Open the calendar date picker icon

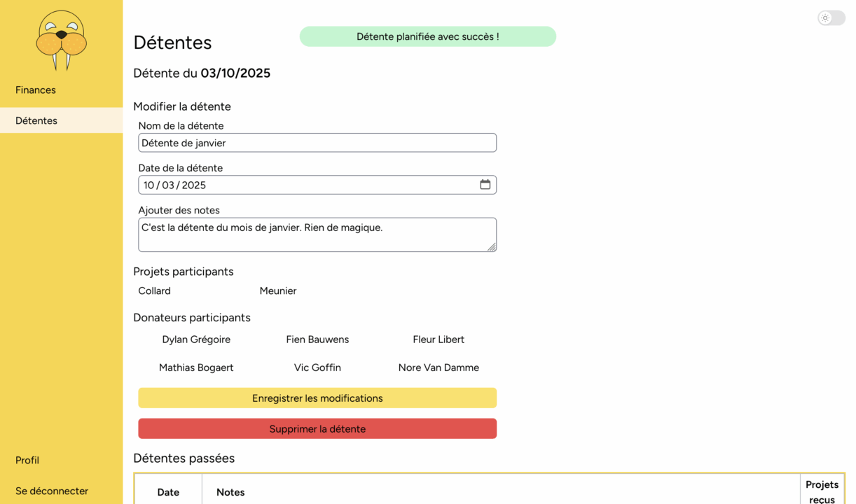[485, 185]
